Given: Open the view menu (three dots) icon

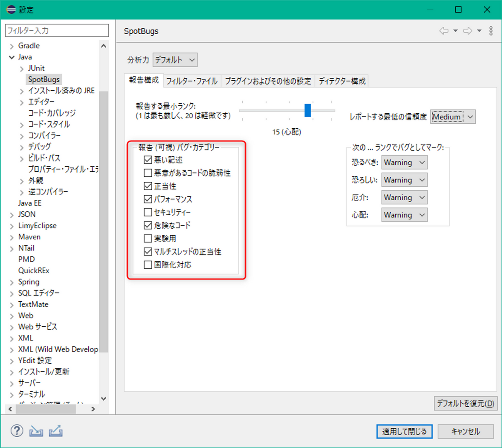Looking at the screenshot, I should [491, 31].
